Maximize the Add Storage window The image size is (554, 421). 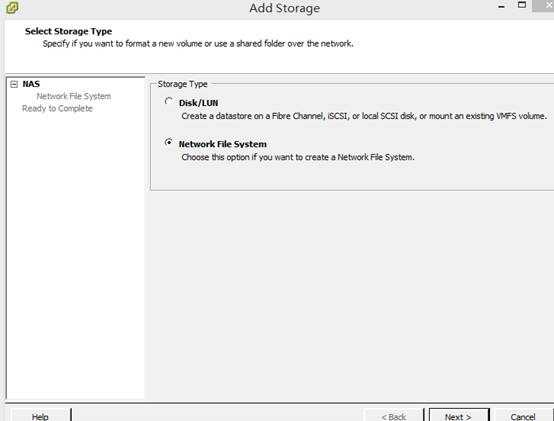click(521, 5)
